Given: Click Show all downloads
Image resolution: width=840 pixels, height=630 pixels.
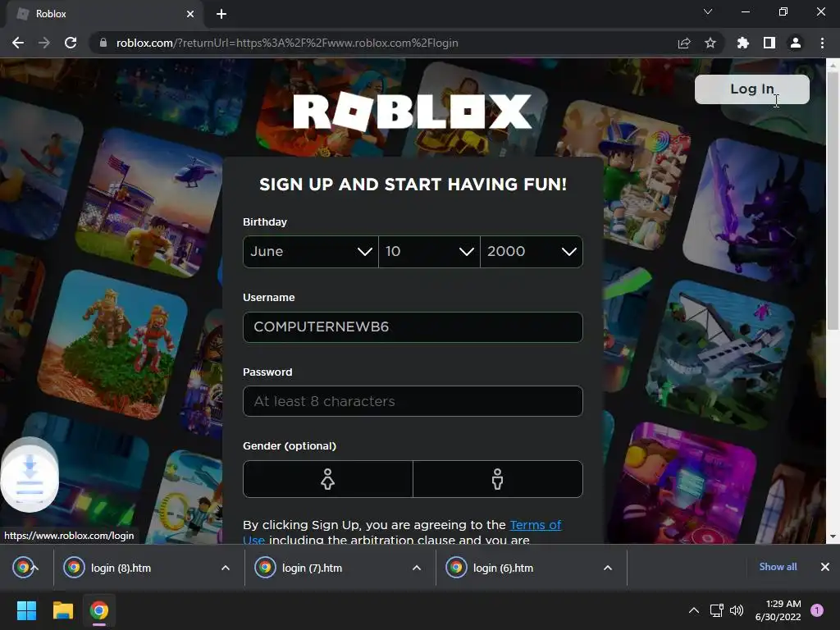Looking at the screenshot, I should pyautogui.click(x=778, y=567).
